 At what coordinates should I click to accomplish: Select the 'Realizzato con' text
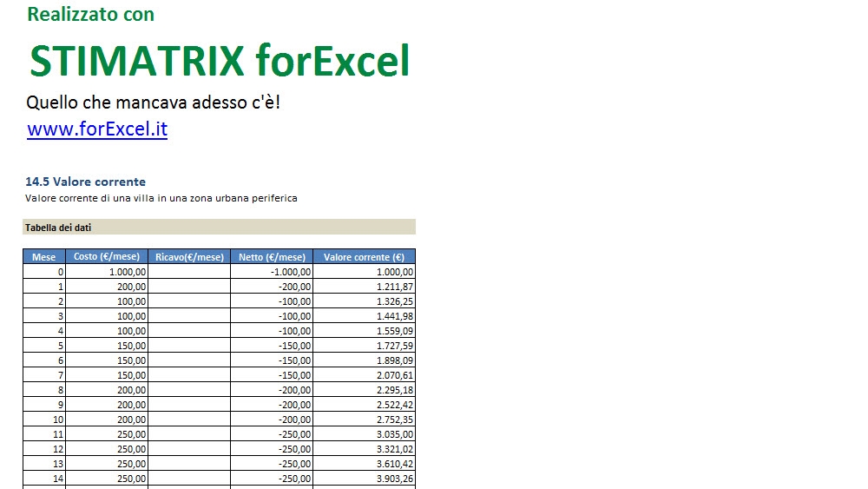(x=91, y=15)
